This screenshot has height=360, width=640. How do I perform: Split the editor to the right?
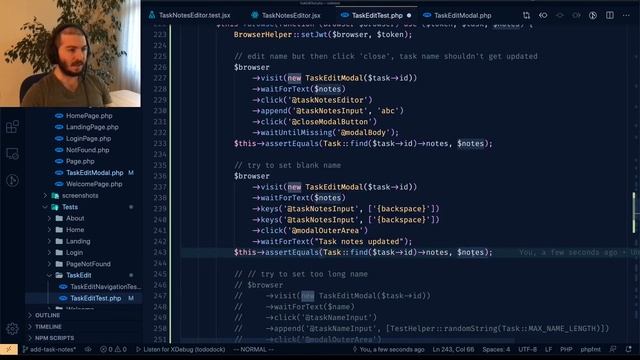609,16
